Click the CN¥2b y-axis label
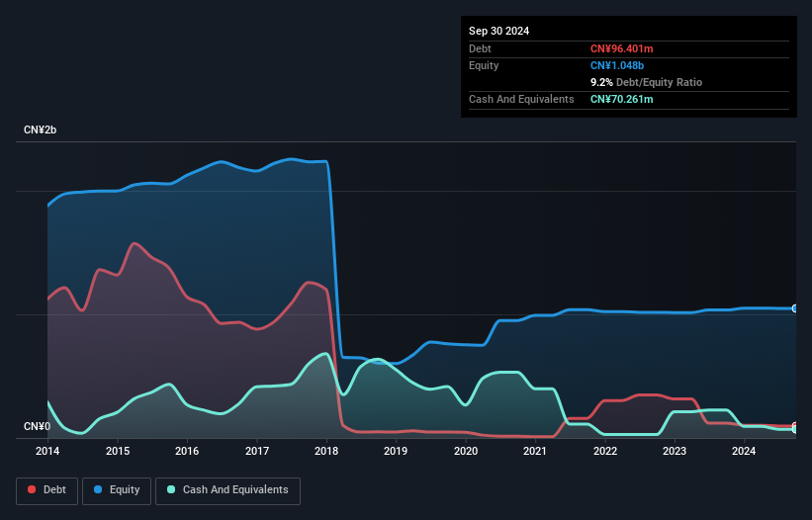The image size is (812, 520). 40,130
